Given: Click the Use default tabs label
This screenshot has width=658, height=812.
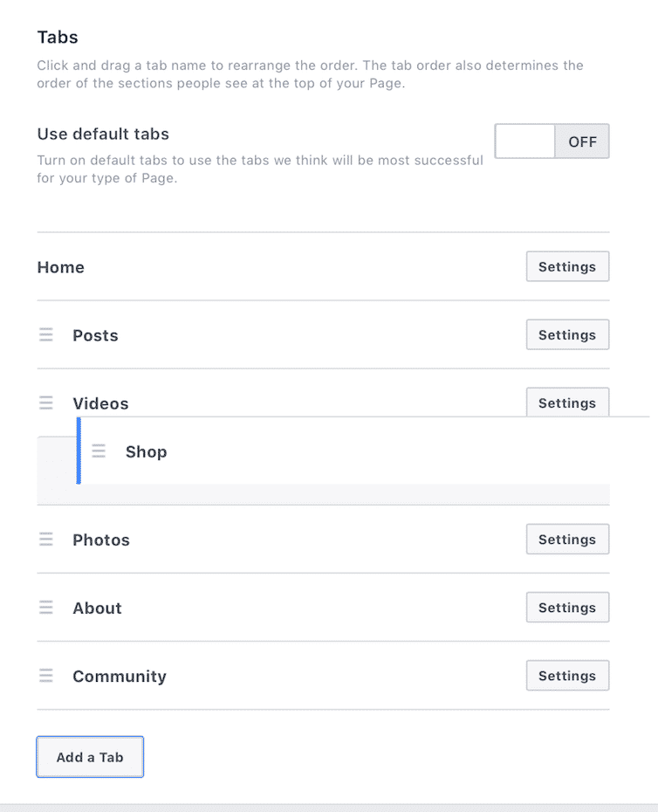Looking at the screenshot, I should (x=103, y=134).
